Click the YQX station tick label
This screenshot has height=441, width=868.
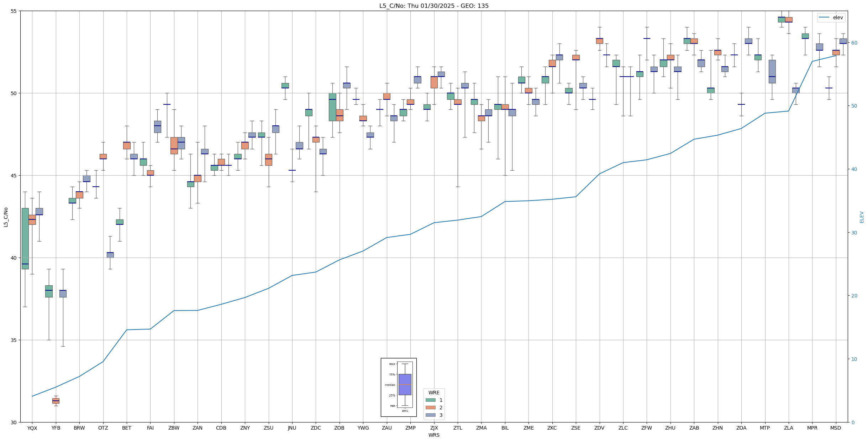[x=32, y=428]
